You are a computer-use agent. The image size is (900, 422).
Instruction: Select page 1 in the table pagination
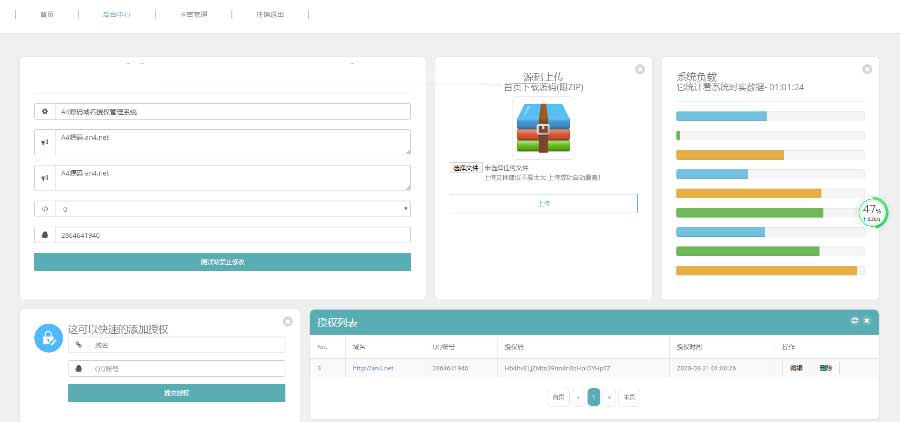593,397
